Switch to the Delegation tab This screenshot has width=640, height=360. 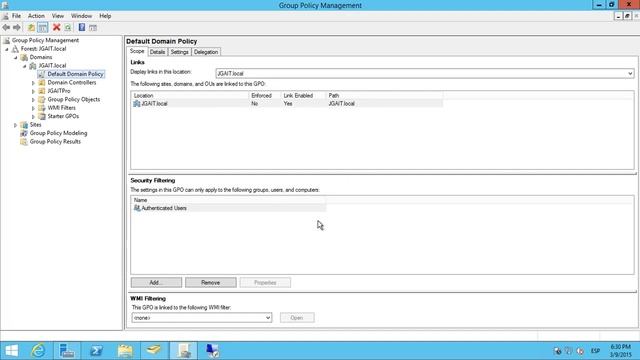(206, 52)
